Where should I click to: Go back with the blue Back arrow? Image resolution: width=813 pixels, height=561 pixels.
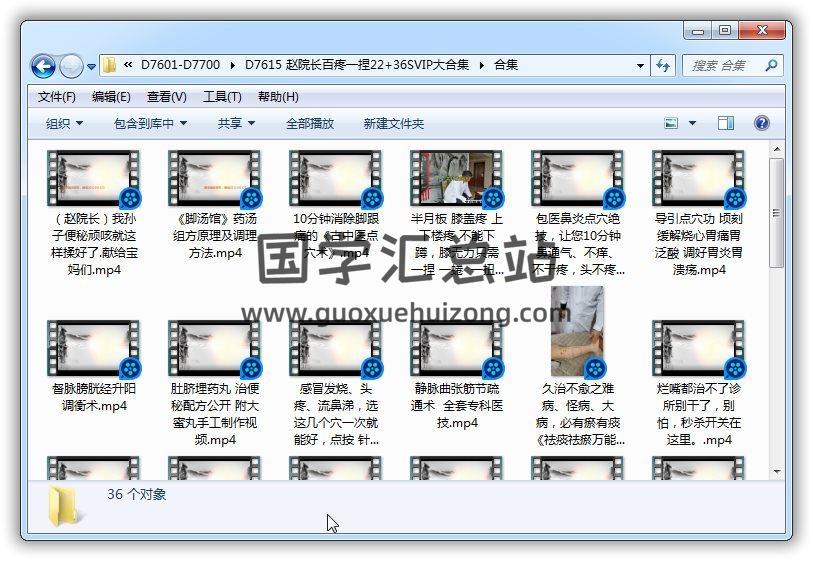click(44, 66)
